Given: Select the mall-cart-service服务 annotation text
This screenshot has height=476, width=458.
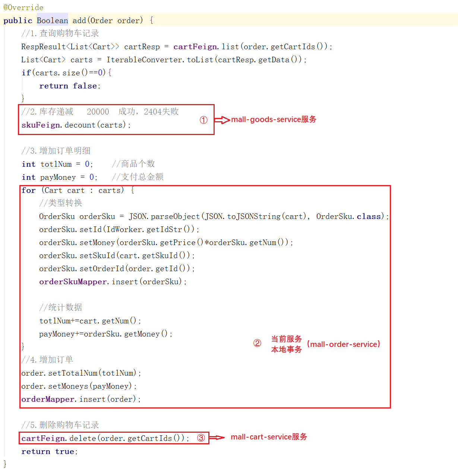Looking at the screenshot, I should pyautogui.click(x=269, y=437).
